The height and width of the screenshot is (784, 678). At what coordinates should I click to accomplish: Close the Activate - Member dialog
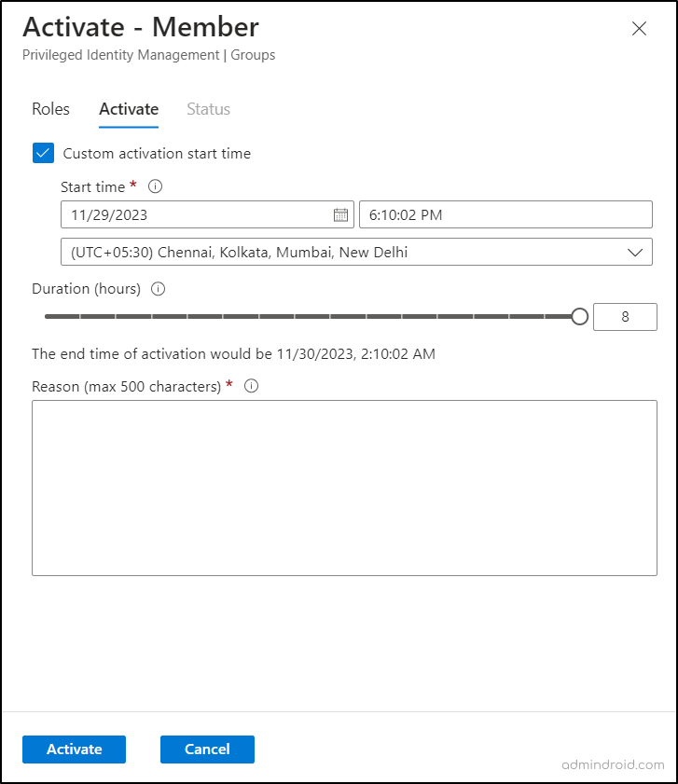click(639, 29)
